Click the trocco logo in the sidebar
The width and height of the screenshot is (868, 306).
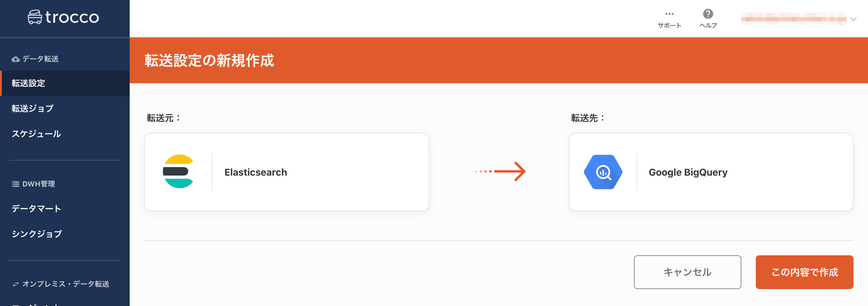pos(63,17)
